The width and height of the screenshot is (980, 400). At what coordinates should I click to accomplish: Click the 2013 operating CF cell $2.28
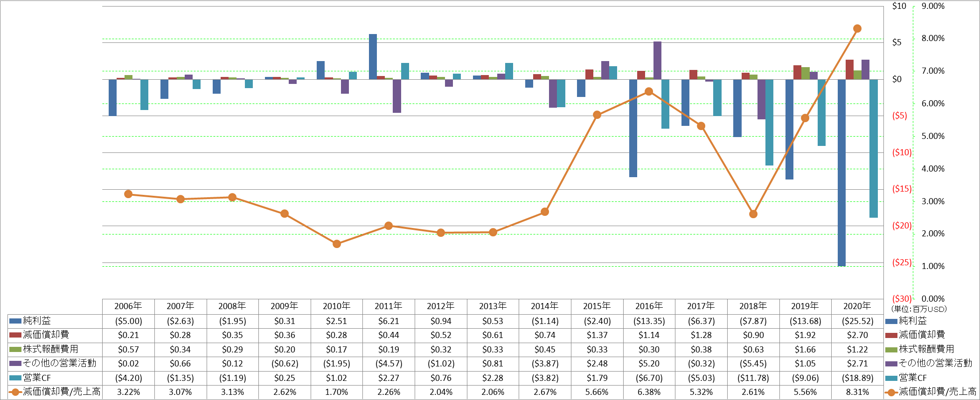point(493,378)
